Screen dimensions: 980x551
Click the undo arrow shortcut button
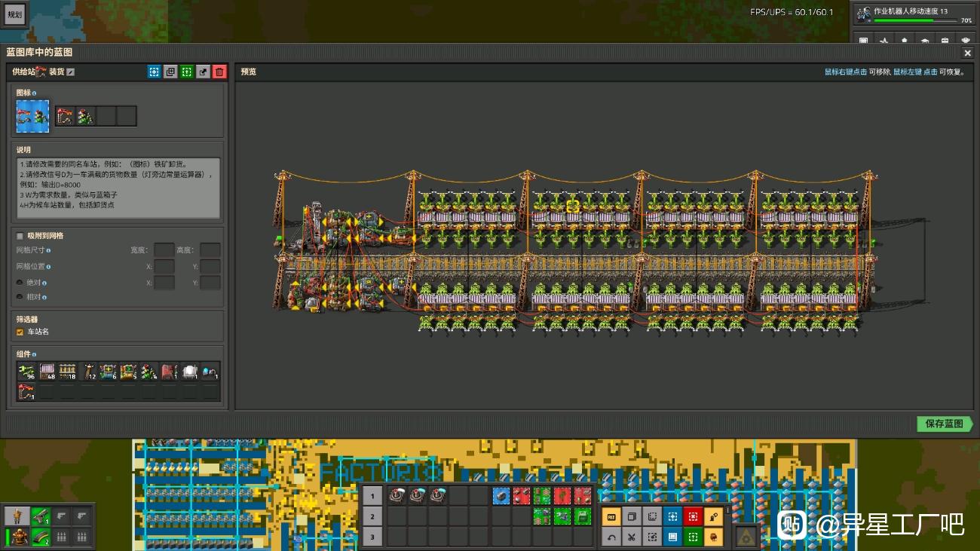(611, 537)
